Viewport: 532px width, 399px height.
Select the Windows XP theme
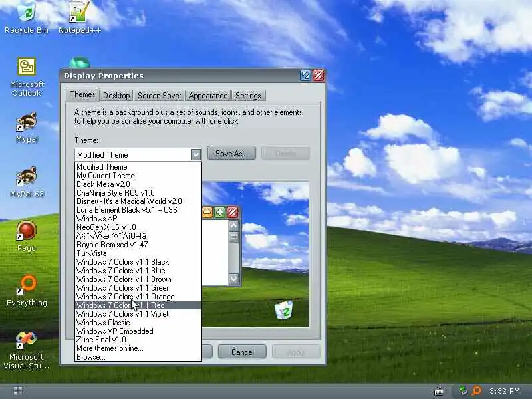[138, 219]
